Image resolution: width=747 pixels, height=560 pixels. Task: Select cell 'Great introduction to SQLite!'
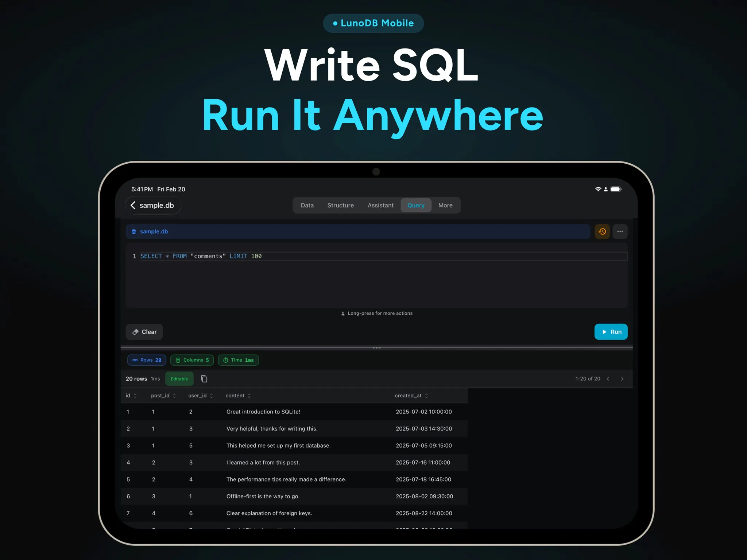(x=263, y=412)
